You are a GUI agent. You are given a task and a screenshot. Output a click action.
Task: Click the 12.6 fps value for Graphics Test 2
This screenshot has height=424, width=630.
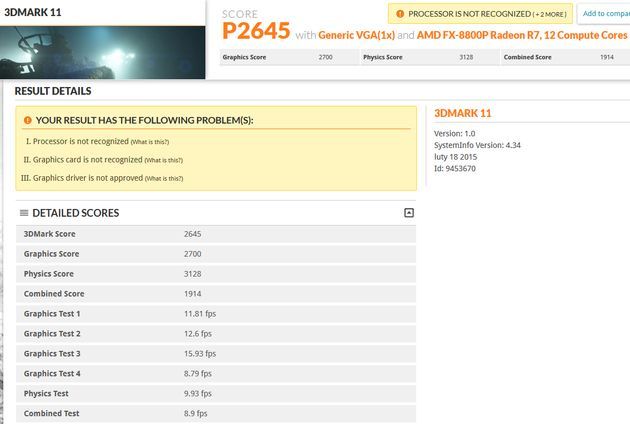[198, 334]
